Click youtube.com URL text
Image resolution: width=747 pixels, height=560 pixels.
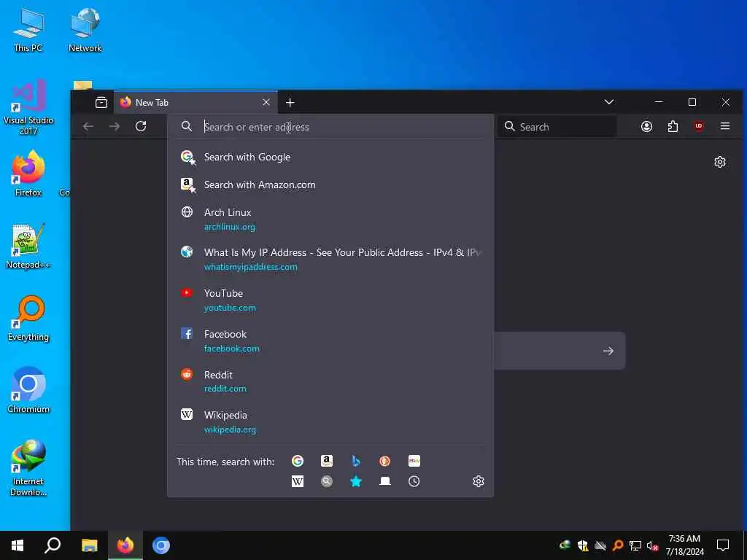coord(230,308)
